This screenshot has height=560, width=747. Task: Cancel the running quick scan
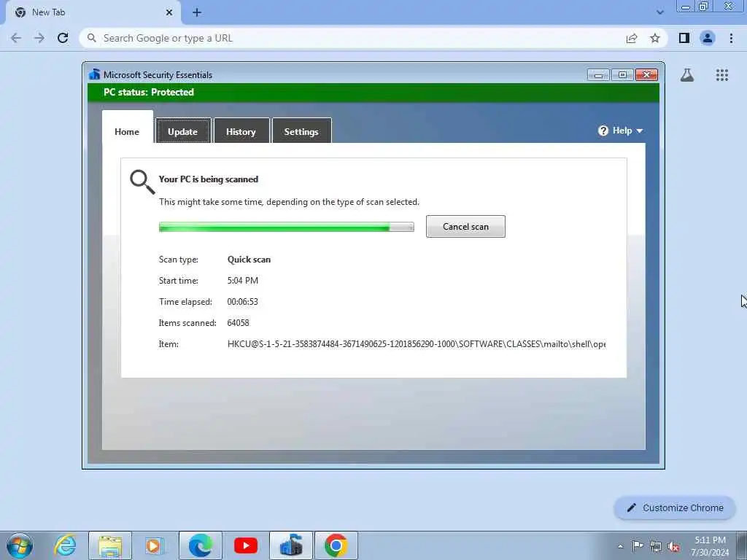pyautogui.click(x=465, y=226)
